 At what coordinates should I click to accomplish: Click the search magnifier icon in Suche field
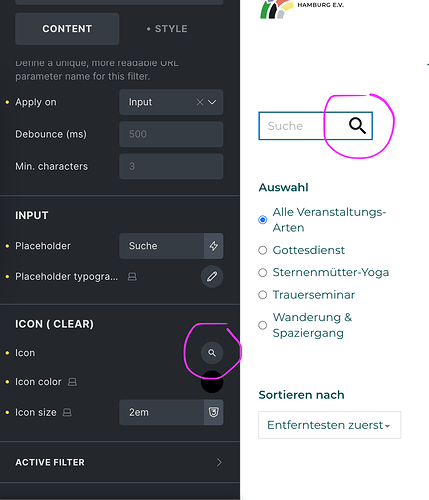click(357, 126)
